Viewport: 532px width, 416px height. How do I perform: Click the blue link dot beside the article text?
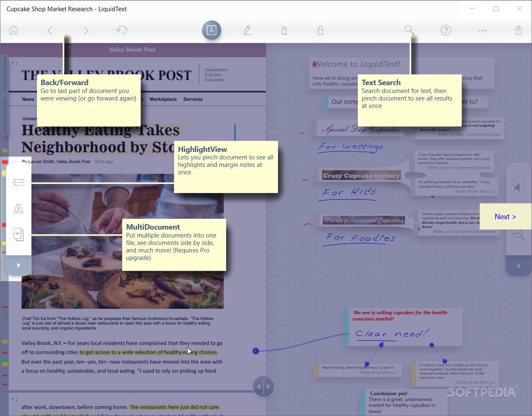(256, 351)
